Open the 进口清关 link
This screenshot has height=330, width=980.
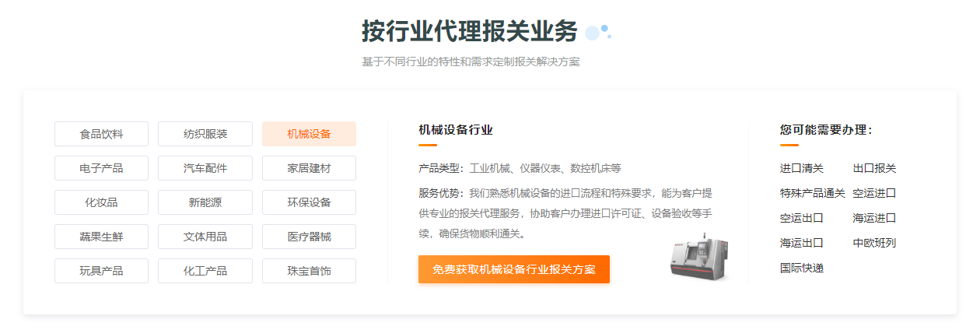[801, 168]
